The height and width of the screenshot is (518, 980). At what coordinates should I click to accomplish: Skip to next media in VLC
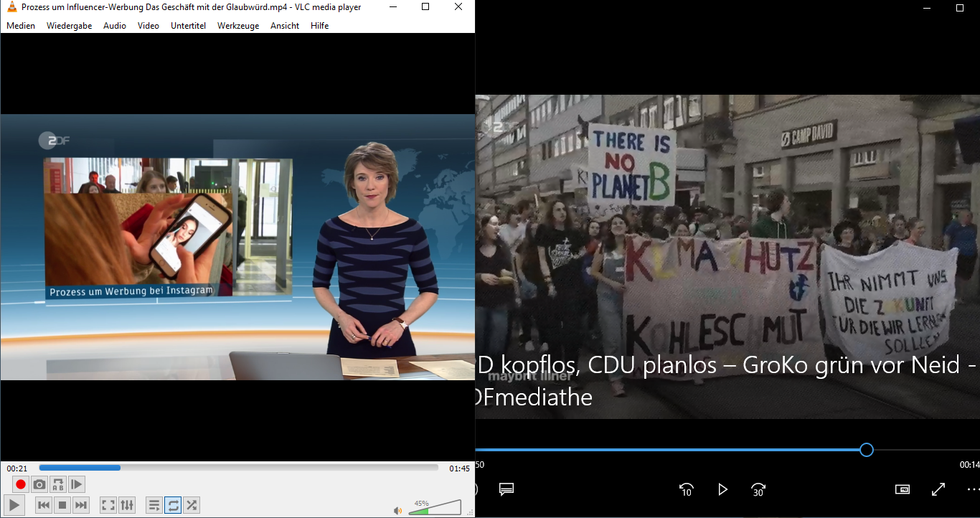click(81, 505)
